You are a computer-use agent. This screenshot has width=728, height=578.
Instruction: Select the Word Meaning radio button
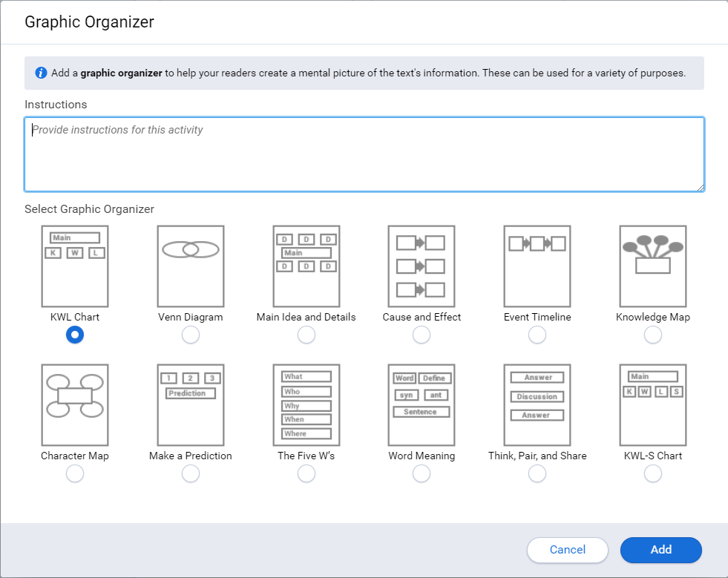[422, 473]
